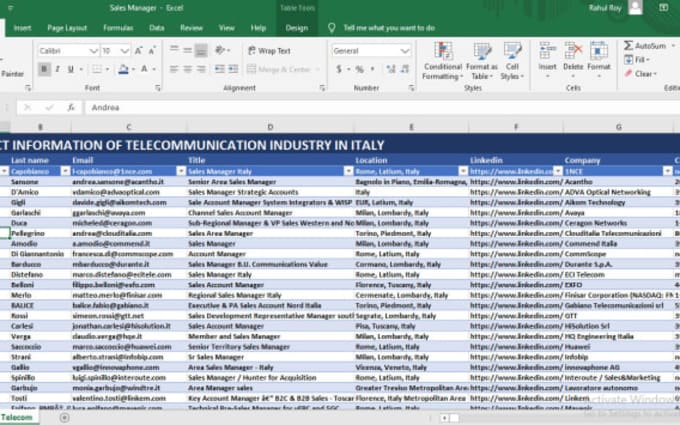Expand the Borders dropdown arrow
The width and height of the screenshot is (680, 425).
pos(107,69)
